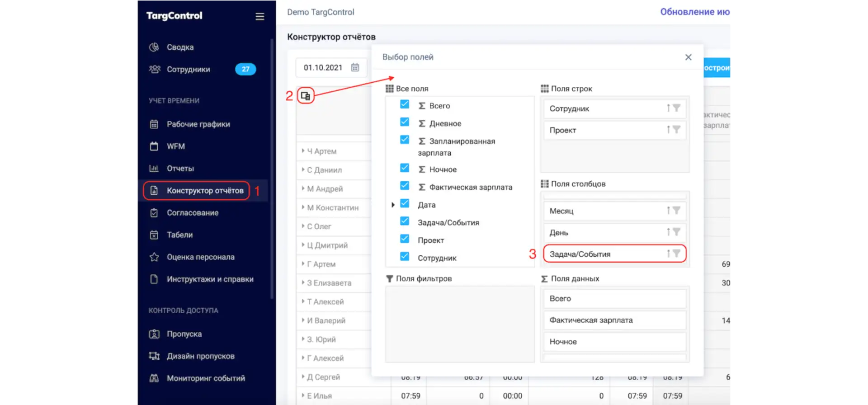Expand the М Андрей employee row
The height and width of the screenshot is (405, 868).
click(303, 188)
